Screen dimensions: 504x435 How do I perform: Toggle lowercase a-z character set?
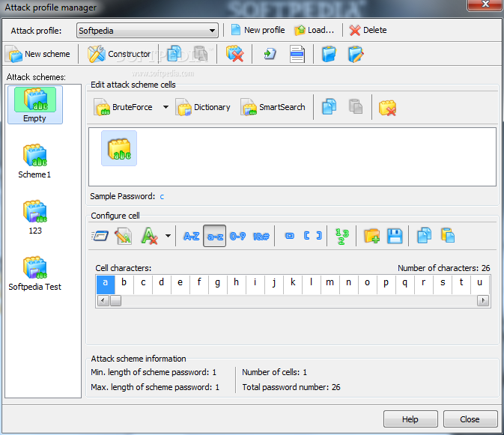pos(215,236)
